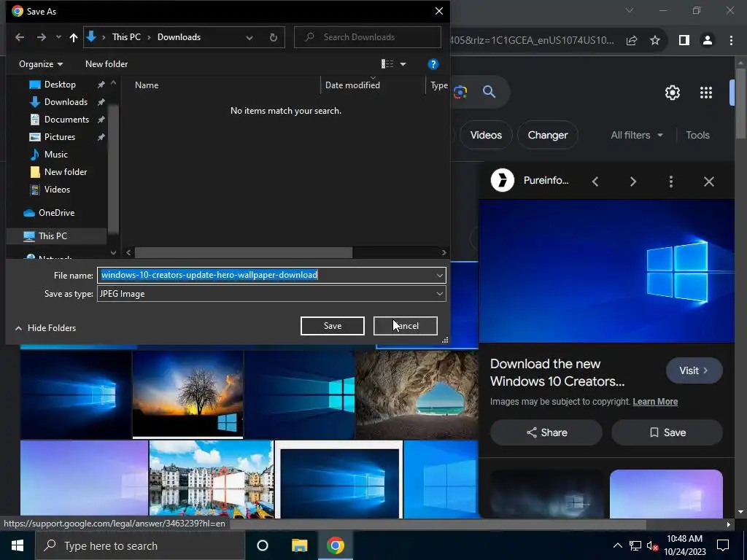This screenshot has height=560, width=747.
Task: Open the Save as type dropdown
Action: [271, 294]
